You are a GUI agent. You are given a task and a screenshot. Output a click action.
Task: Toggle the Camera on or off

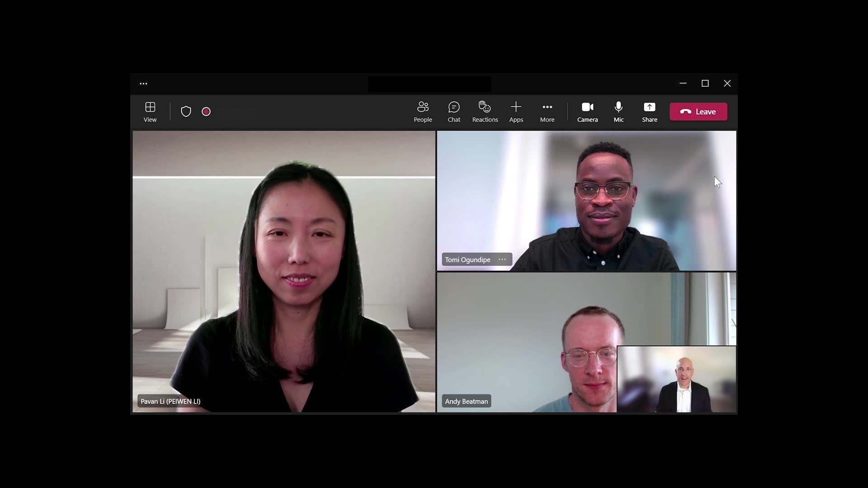587,112
